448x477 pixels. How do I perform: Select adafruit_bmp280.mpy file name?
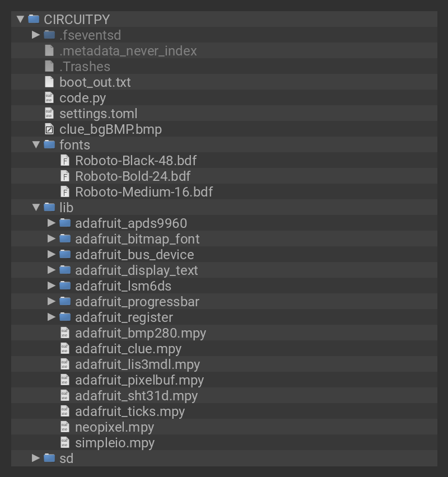point(141,333)
